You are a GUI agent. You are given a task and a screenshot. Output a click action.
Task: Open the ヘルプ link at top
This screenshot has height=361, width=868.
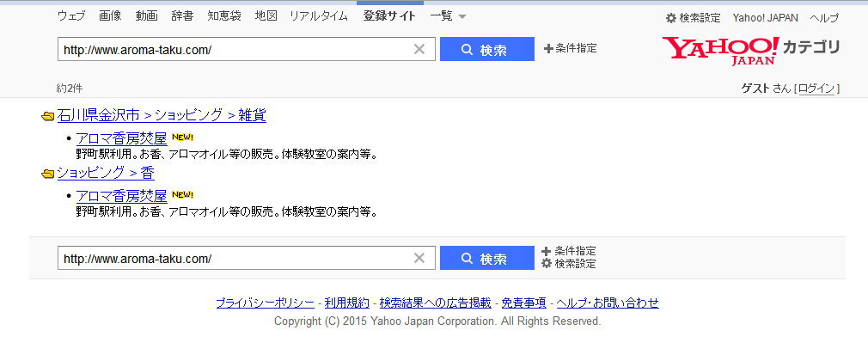click(x=824, y=18)
